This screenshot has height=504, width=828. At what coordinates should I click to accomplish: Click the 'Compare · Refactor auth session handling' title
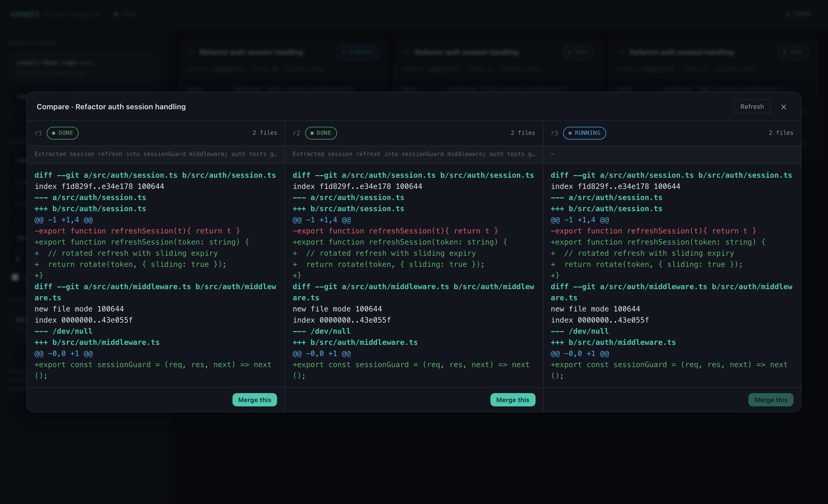coord(111,107)
